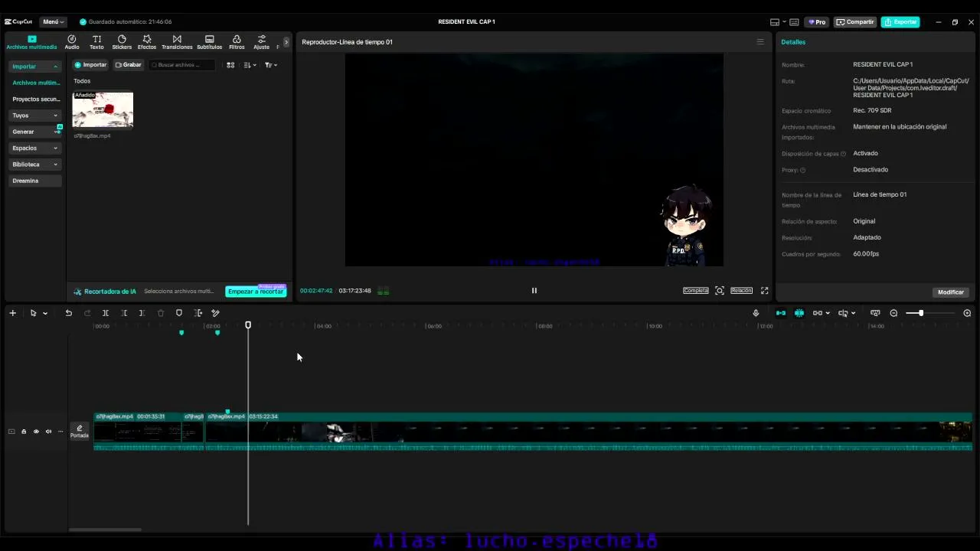980x551 pixels.
Task: Expand the Biblioteca section
Action: pos(34,165)
